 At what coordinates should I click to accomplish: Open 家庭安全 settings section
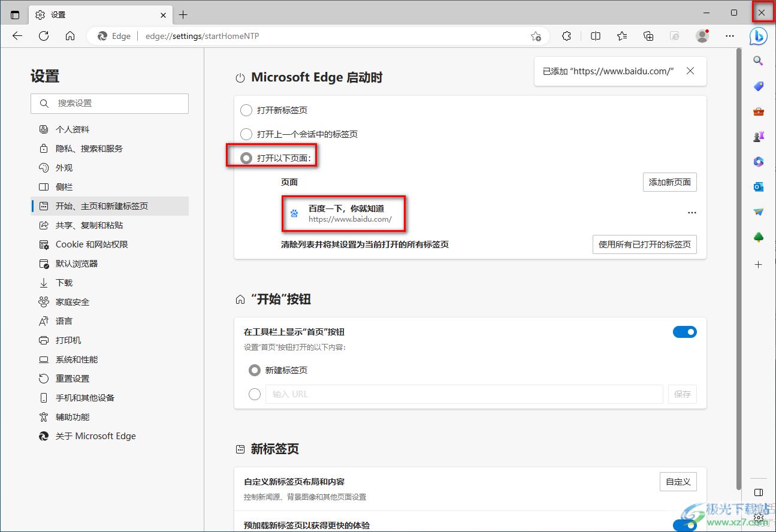tap(110, 302)
